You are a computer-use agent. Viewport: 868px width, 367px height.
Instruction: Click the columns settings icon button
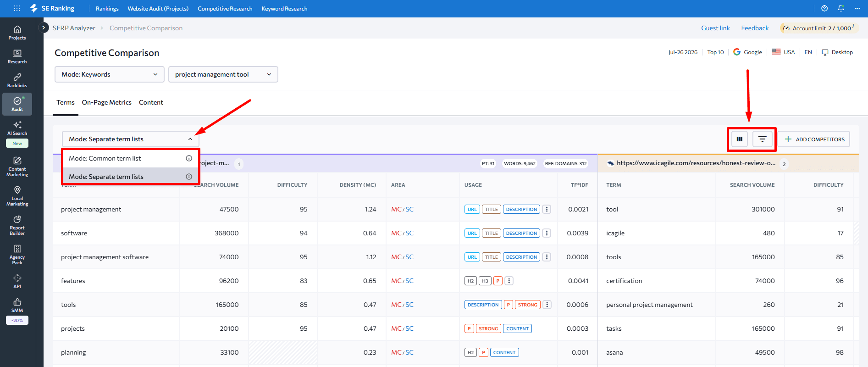[739, 139]
